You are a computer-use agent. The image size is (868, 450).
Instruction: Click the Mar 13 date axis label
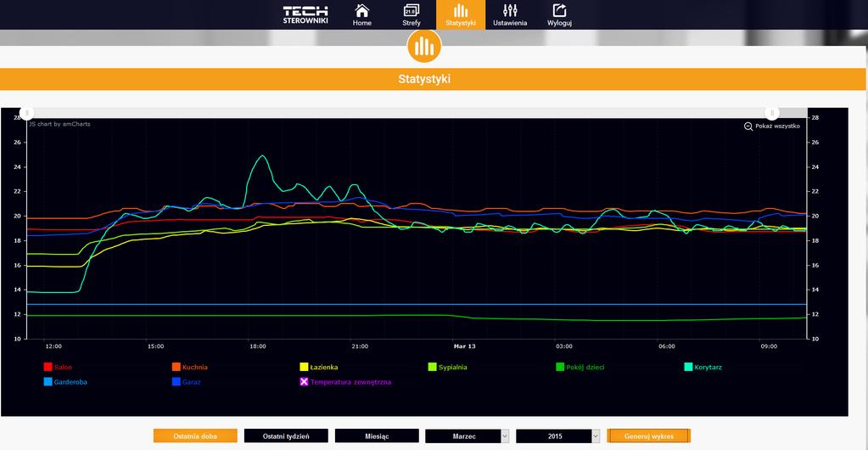point(464,346)
